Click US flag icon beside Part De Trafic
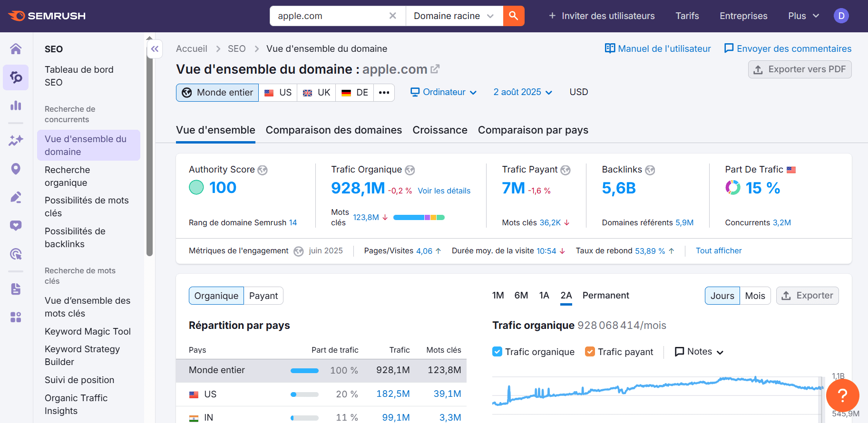 791,170
